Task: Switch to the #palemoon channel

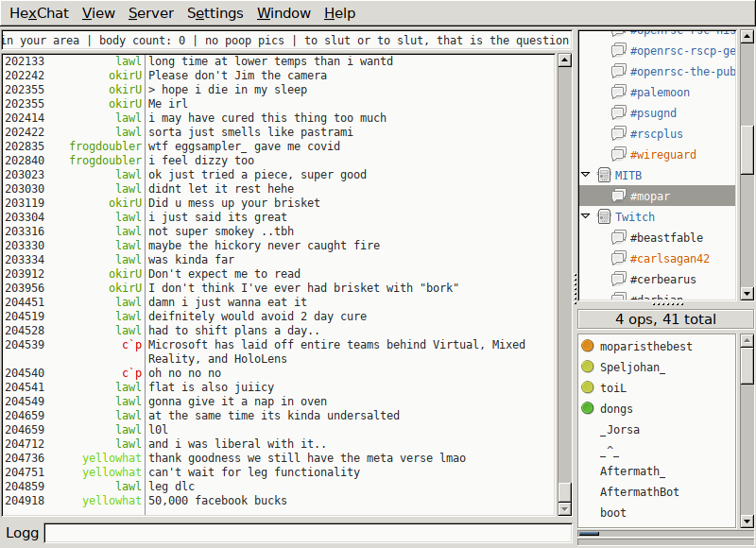Action: (660, 92)
